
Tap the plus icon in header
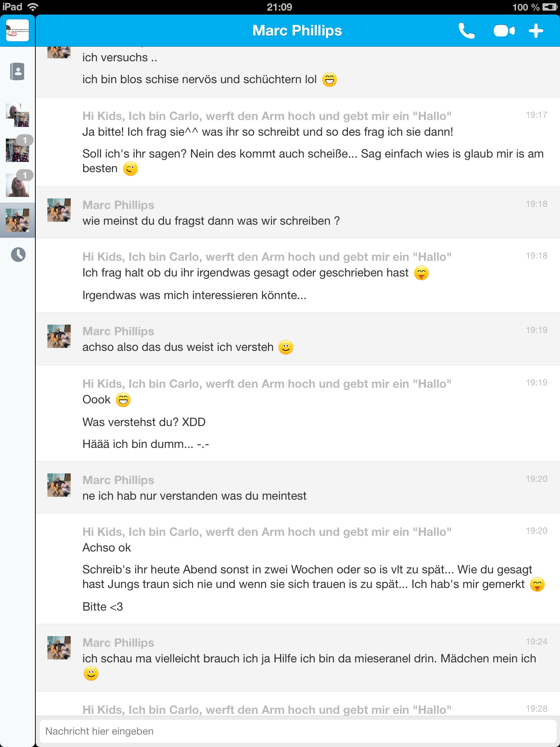(x=536, y=31)
